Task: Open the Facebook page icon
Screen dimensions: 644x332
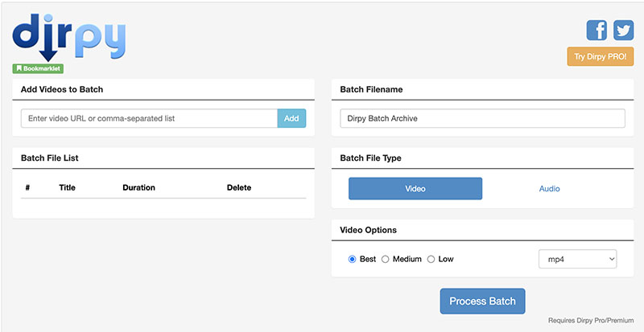Action: coord(597,31)
